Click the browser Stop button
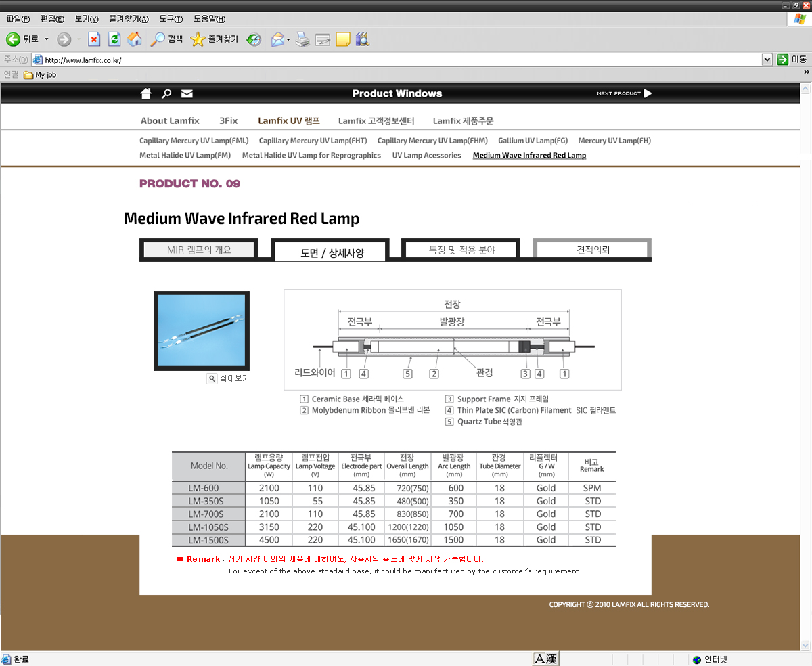This screenshot has width=812, height=666. (x=94, y=39)
